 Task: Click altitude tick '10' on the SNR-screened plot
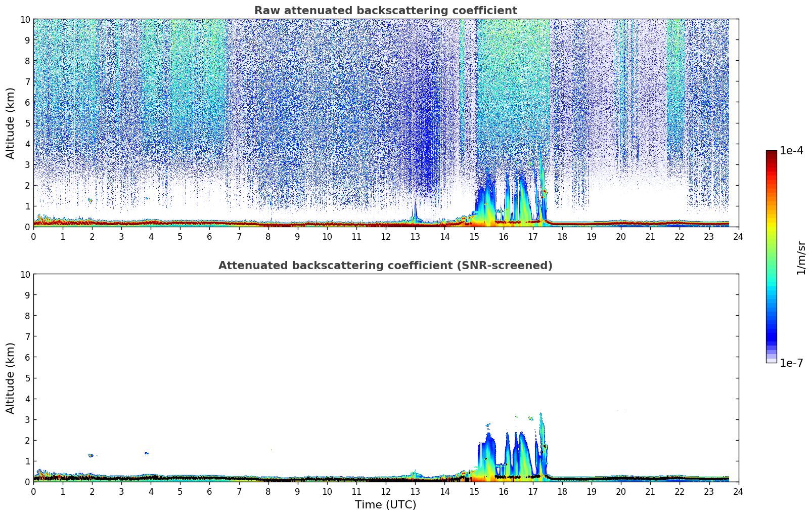click(x=25, y=274)
